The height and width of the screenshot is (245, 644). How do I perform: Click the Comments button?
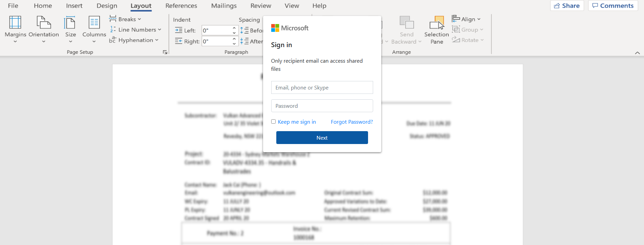click(x=613, y=6)
